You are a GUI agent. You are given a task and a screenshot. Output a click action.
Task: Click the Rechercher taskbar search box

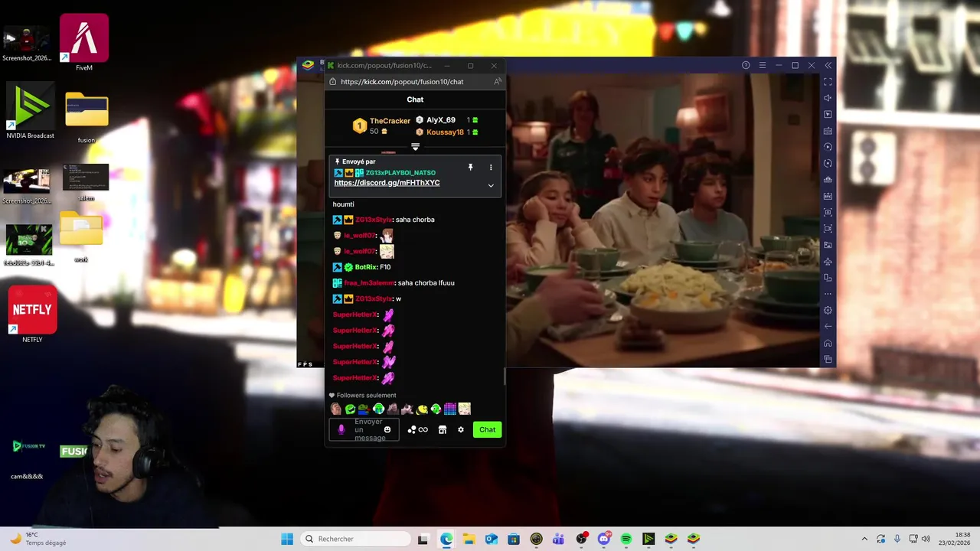[x=356, y=539]
